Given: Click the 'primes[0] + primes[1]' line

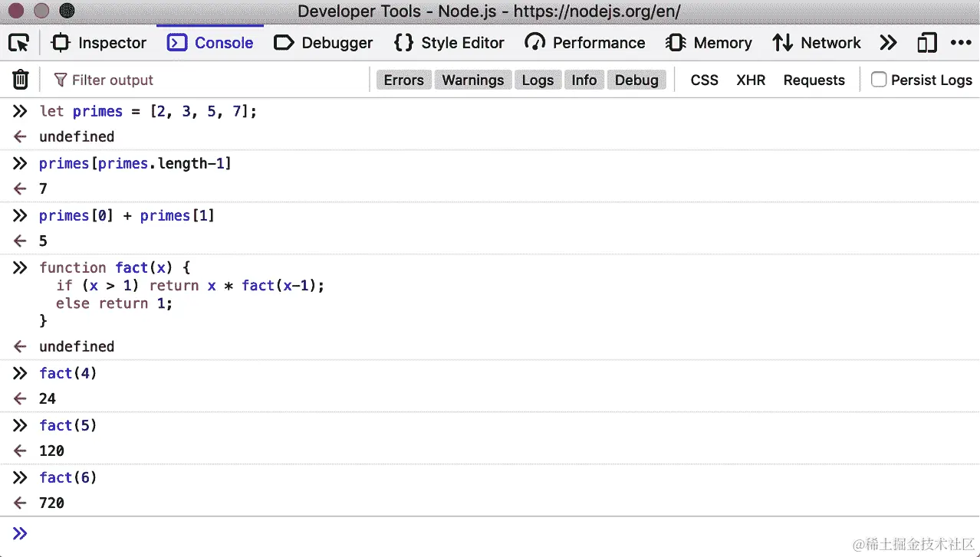Looking at the screenshot, I should click(x=127, y=215).
